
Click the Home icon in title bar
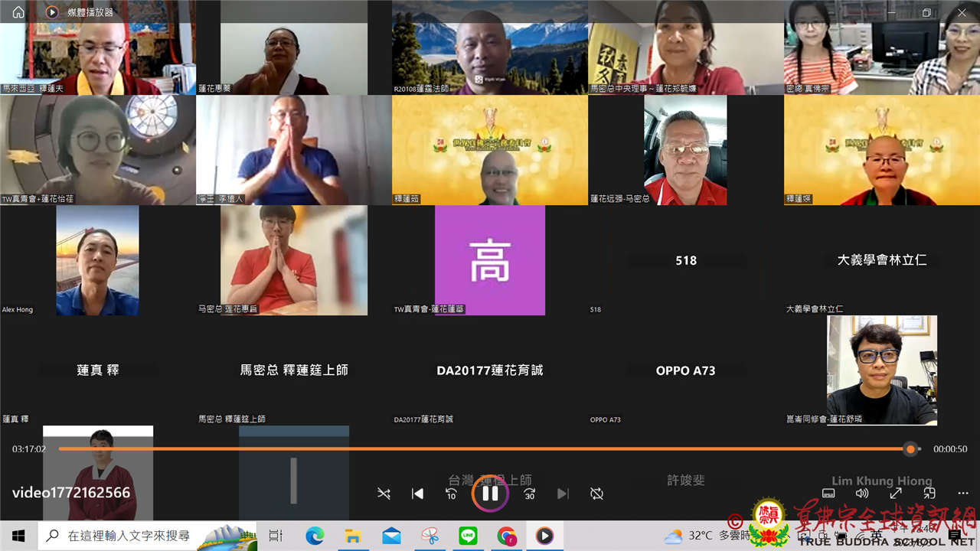point(18,12)
